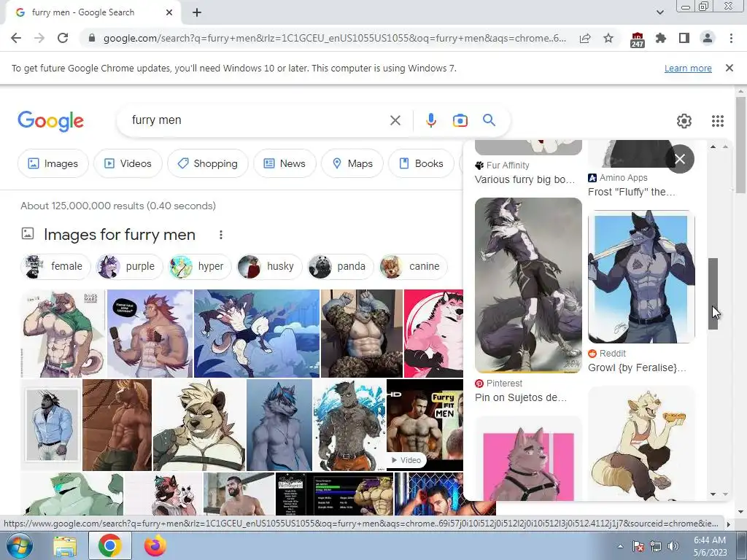Open the Windows Start button
This screenshot has width=747, height=560.
[20, 545]
